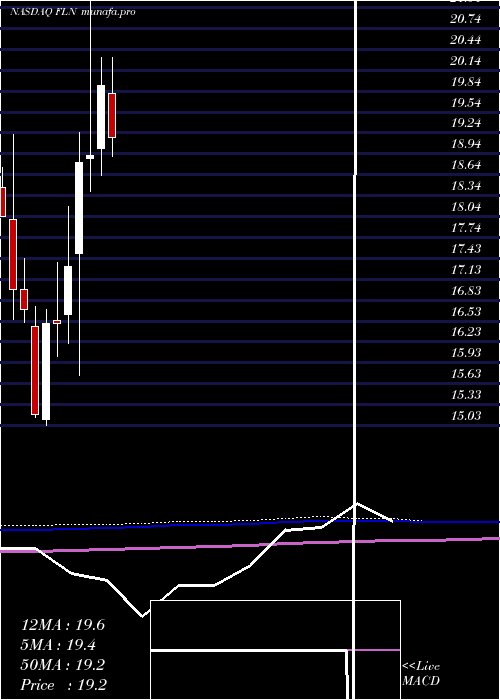Click the 16.23 price axis label
This screenshot has width=500, height=700.
pyautogui.click(x=466, y=332)
